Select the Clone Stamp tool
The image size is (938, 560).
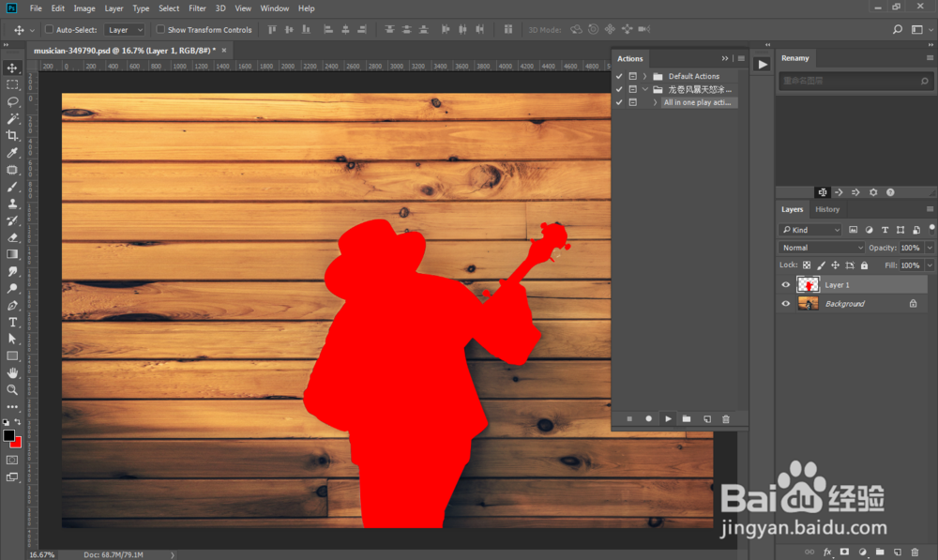[12, 204]
